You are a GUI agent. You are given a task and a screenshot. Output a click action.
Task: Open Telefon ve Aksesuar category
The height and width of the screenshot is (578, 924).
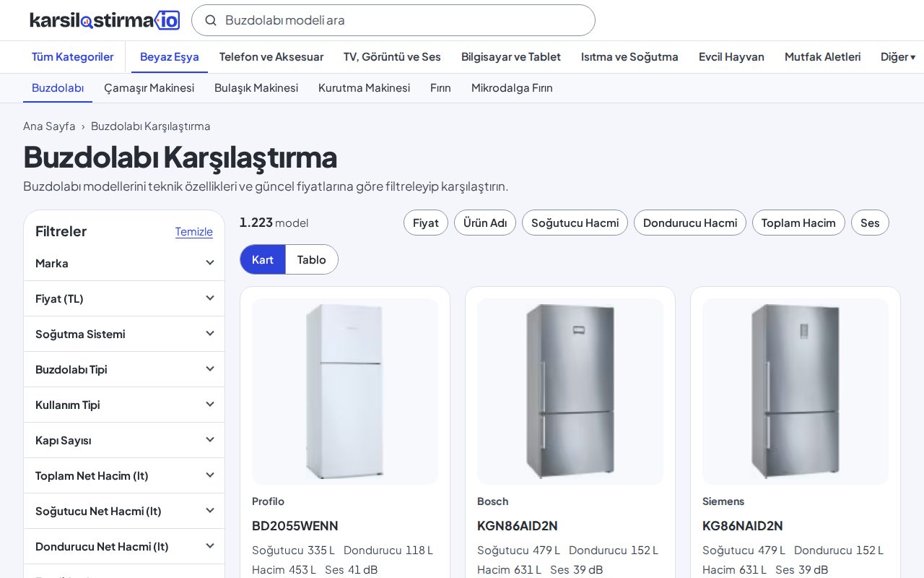pos(271,56)
